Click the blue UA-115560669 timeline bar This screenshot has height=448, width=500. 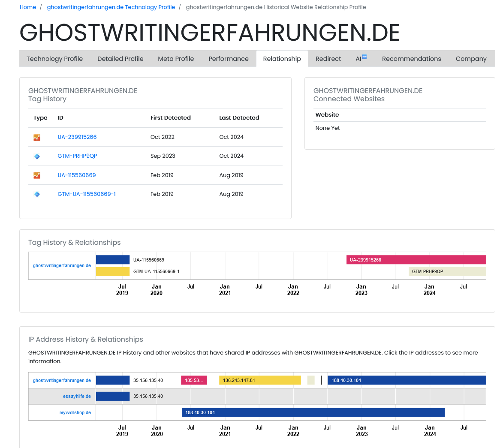coord(112,259)
